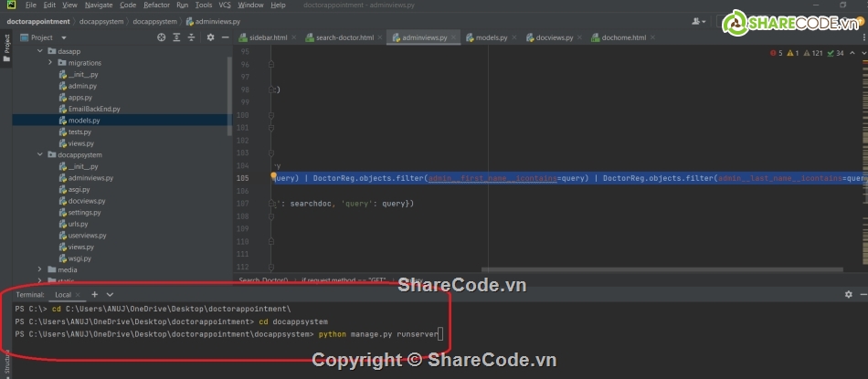This screenshot has height=379, width=868.
Task: Close the sidebar.html tab
Action: [293, 37]
